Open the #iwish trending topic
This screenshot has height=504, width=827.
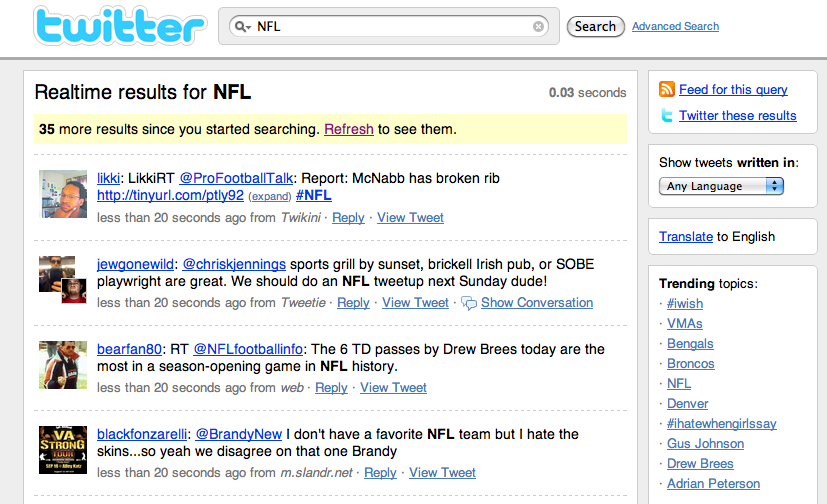[685, 304]
